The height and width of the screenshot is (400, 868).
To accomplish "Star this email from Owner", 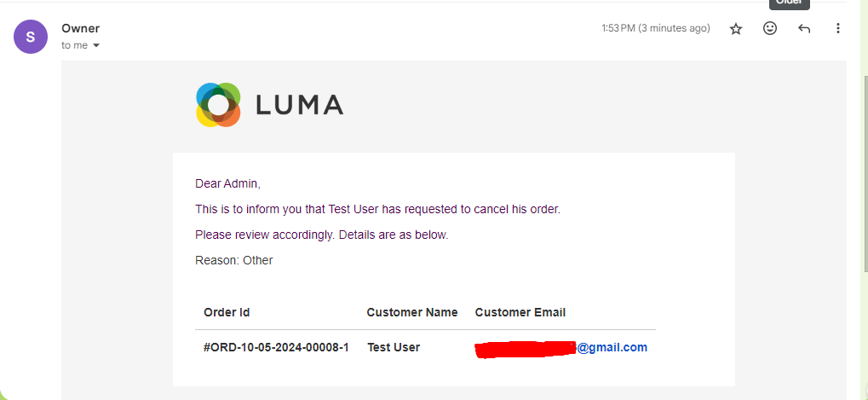I will point(736,29).
